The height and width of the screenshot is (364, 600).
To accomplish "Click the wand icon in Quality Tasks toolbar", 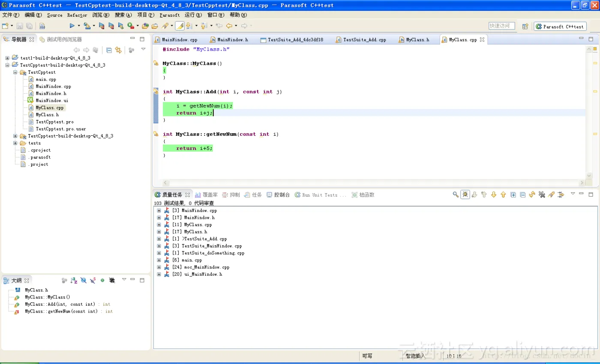I will click(x=551, y=194).
